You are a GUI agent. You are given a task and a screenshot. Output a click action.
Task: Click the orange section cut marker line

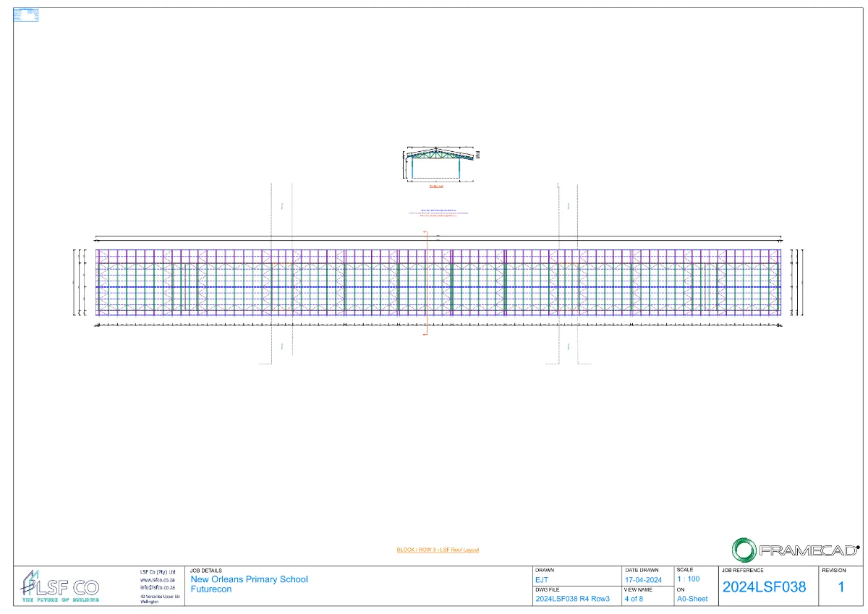(x=425, y=282)
